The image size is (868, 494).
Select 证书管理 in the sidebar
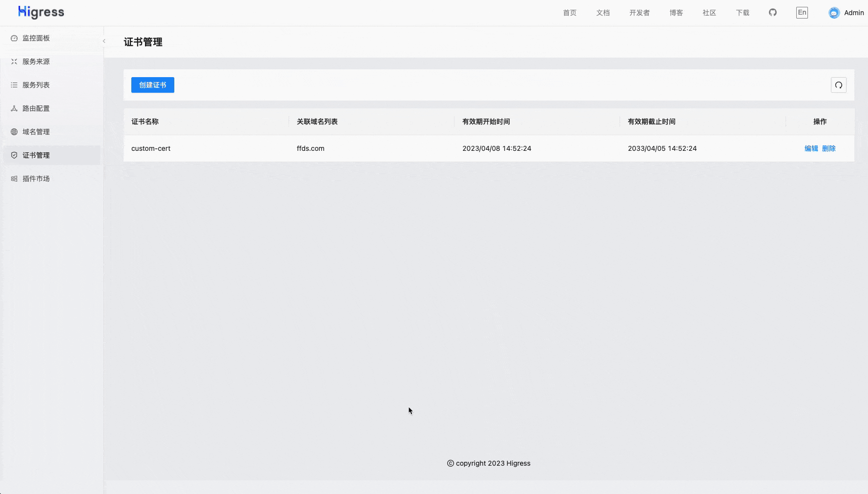[52, 155]
